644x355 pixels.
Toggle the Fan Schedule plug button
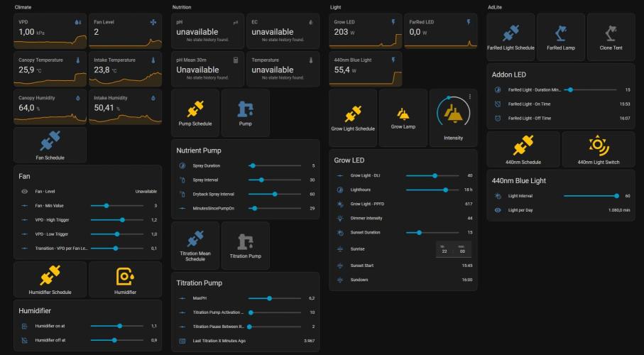pos(50,145)
